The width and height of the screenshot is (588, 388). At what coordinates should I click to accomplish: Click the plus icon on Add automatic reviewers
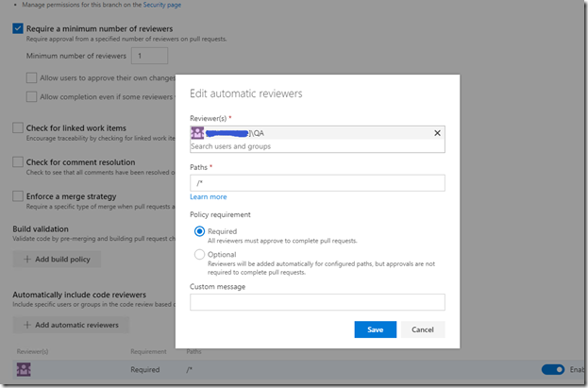27,325
